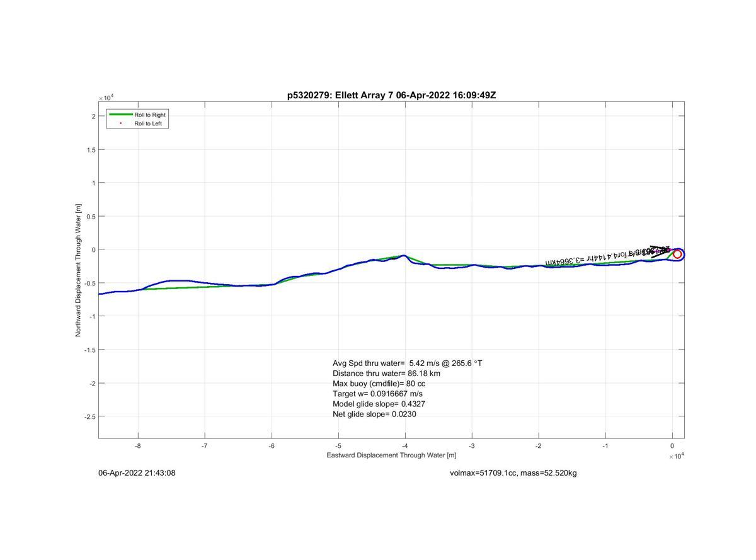The height and width of the screenshot is (560, 756).
Task: Click 'Max buoy (cmdfile)= 80 cc' text
Action: tap(379, 384)
